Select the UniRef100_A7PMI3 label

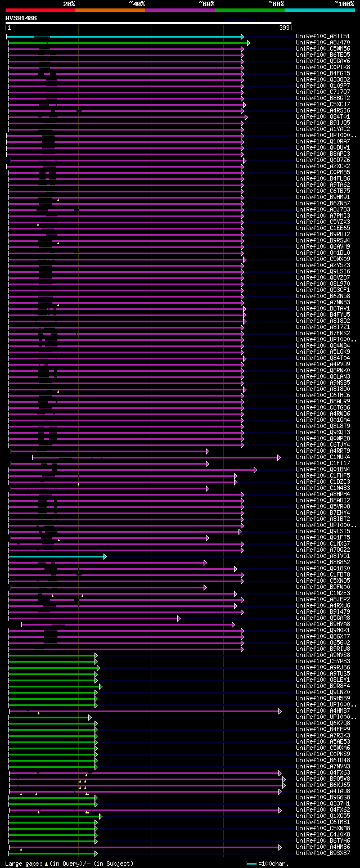tap(323, 216)
